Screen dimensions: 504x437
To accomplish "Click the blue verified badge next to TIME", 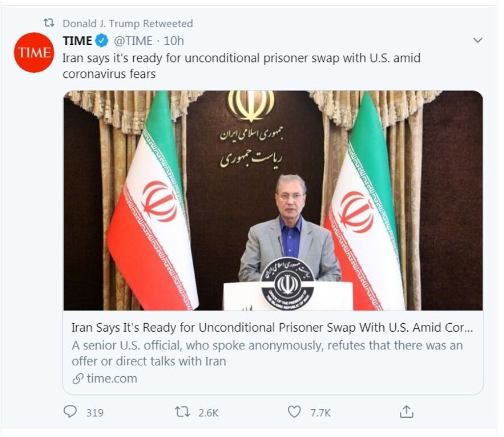I will (x=102, y=41).
